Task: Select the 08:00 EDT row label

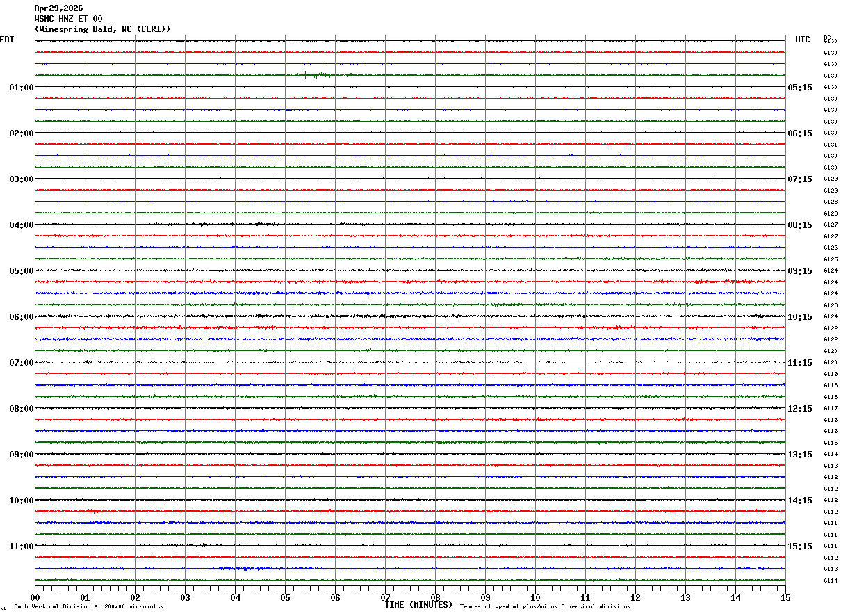Action: click(x=22, y=409)
